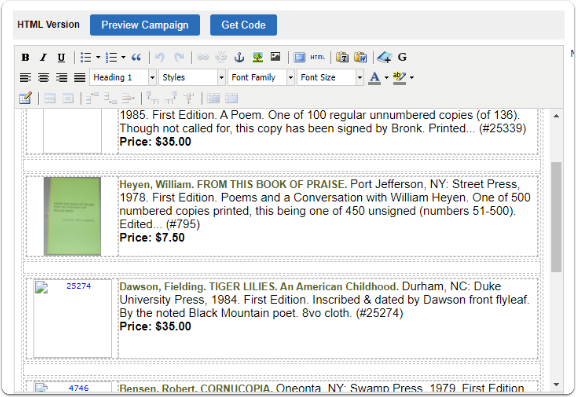Justify text with the full justify icon

80,78
